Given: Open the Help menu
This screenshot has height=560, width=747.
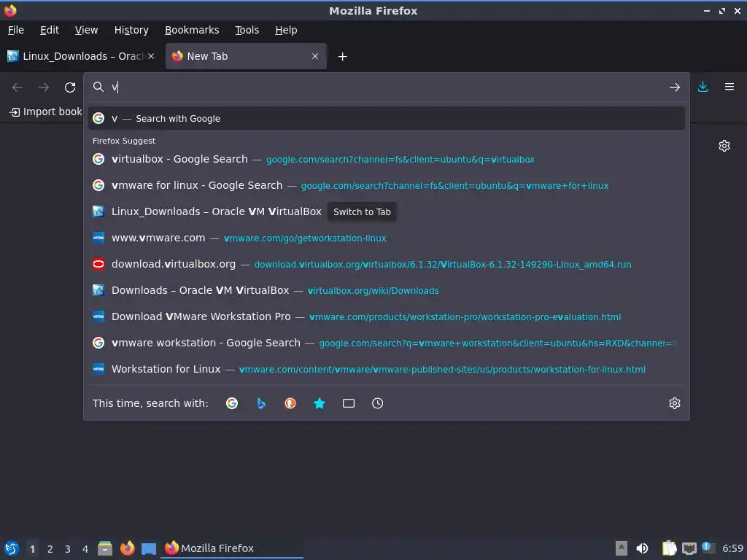Looking at the screenshot, I should (x=286, y=30).
